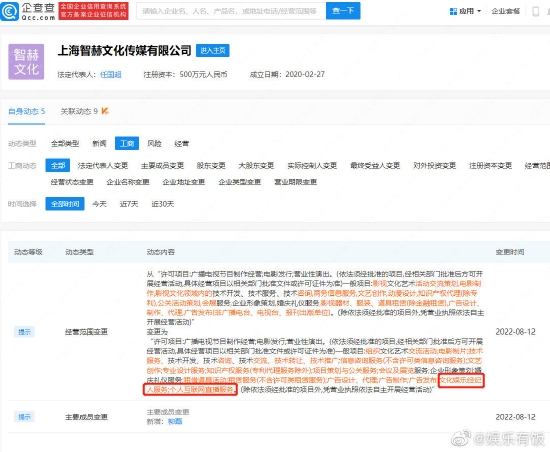The height and width of the screenshot is (452, 550).
Task: Select 全部类型 dynamic type filter
Action: (65, 143)
